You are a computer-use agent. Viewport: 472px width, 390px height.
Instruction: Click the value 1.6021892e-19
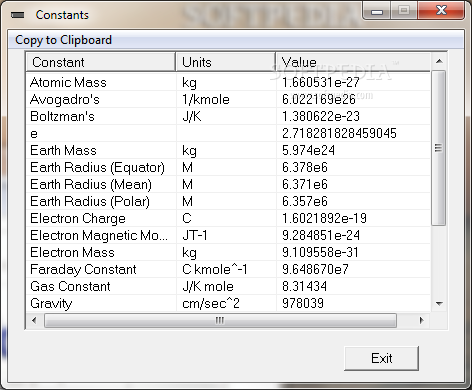pos(324,218)
